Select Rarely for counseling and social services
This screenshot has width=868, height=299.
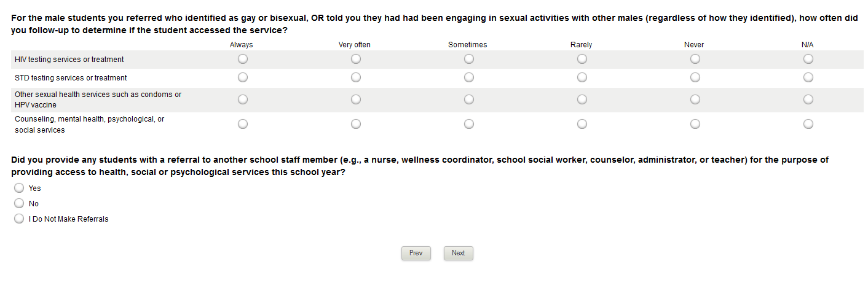click(x=582, y=124)
